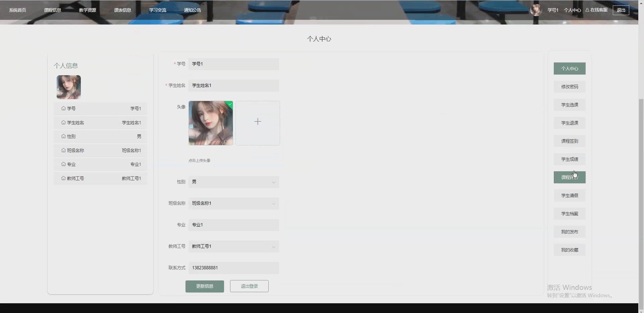Click the house icon beside 学生姓名

(63, 122)
